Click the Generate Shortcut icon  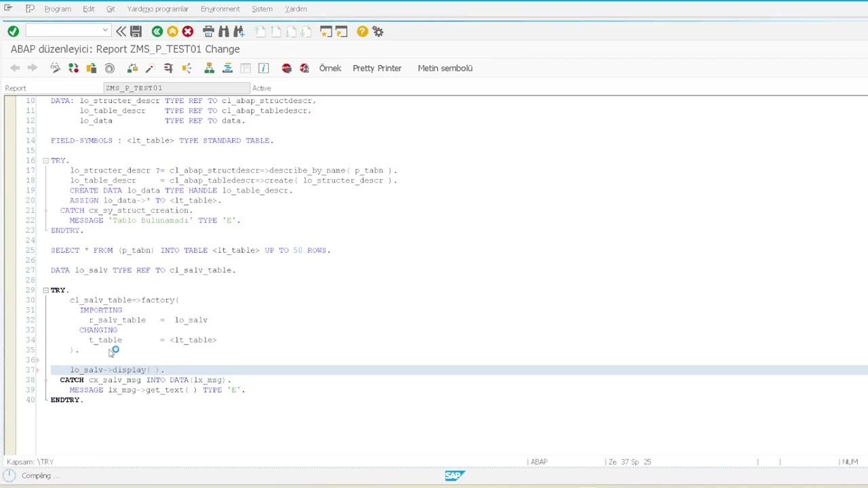(x=341, y=31)
